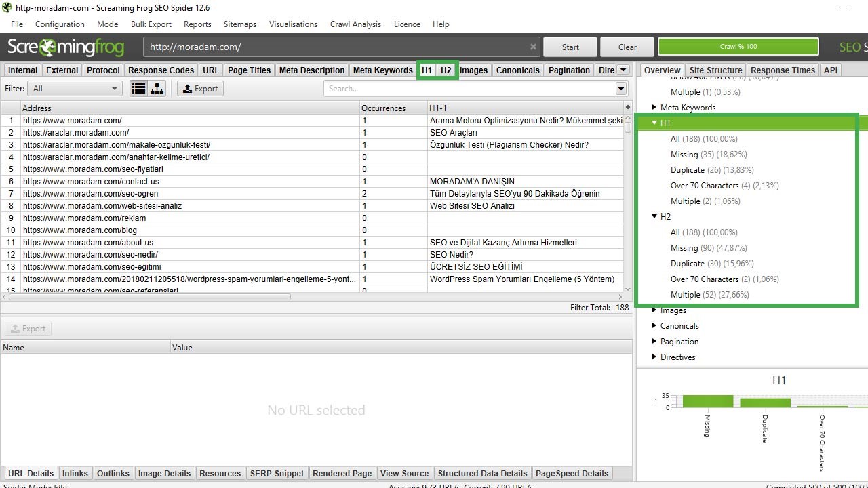Select H2 Multiple (52) filter

(x=709, y=295)
